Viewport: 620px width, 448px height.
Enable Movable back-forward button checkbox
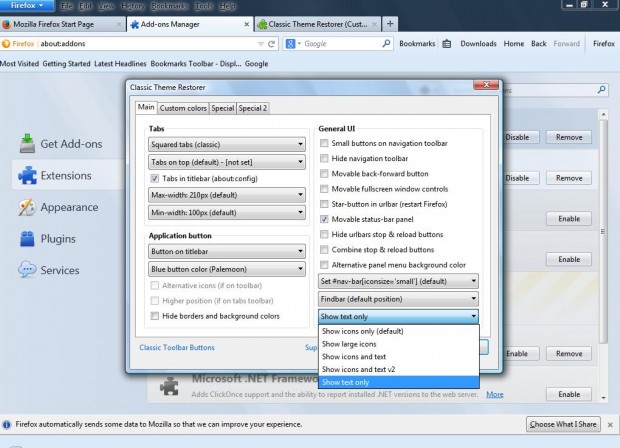pyautogui.click(x=324, y=174)
